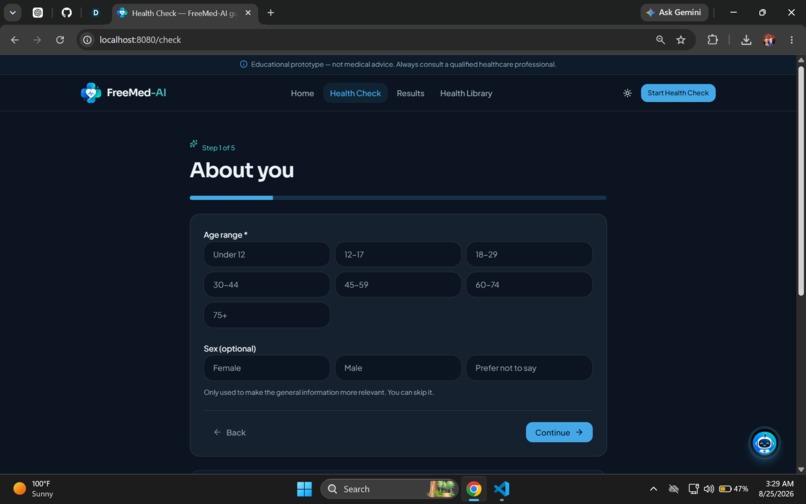Click the FreeMed-AI logo icon

point(91,93)
